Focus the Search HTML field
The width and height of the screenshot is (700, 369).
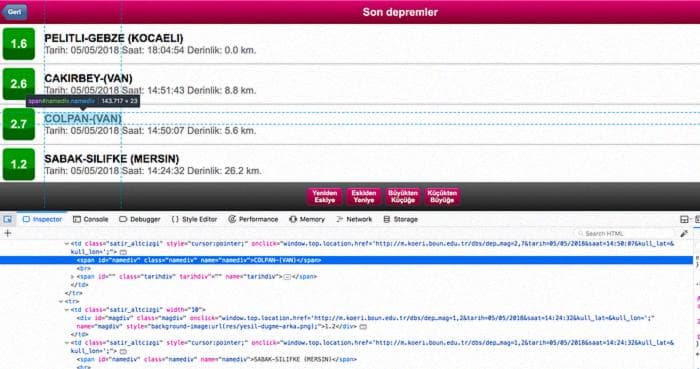[625, 233]
